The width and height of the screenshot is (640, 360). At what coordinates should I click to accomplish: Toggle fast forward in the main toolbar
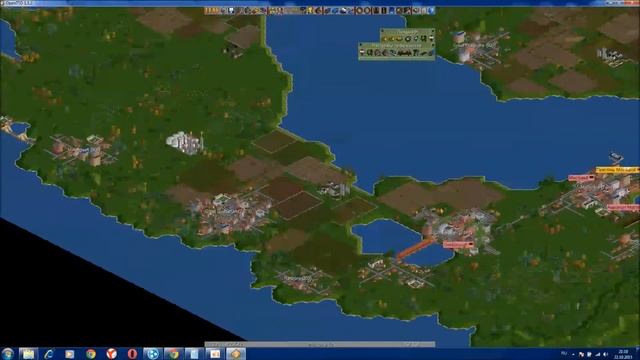(x=216, y=11)
